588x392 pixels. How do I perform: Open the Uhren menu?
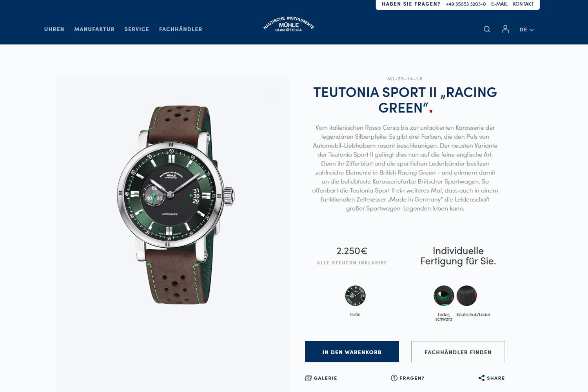pyautogui.click(x=54, y=29)
